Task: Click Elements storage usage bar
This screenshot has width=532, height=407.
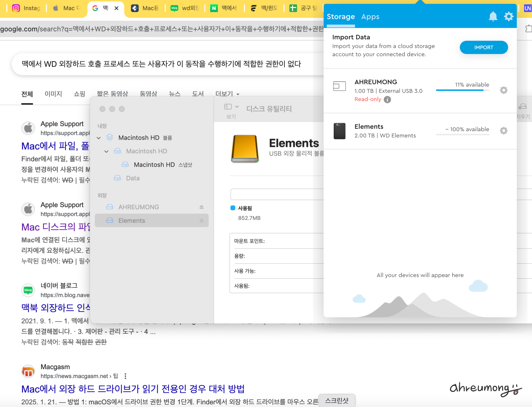Action: click(x=462, y=134)
